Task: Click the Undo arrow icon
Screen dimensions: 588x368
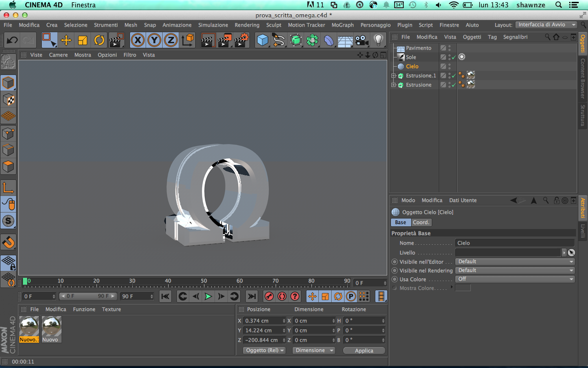Action: pyautogui.click(x=12, y=40)
